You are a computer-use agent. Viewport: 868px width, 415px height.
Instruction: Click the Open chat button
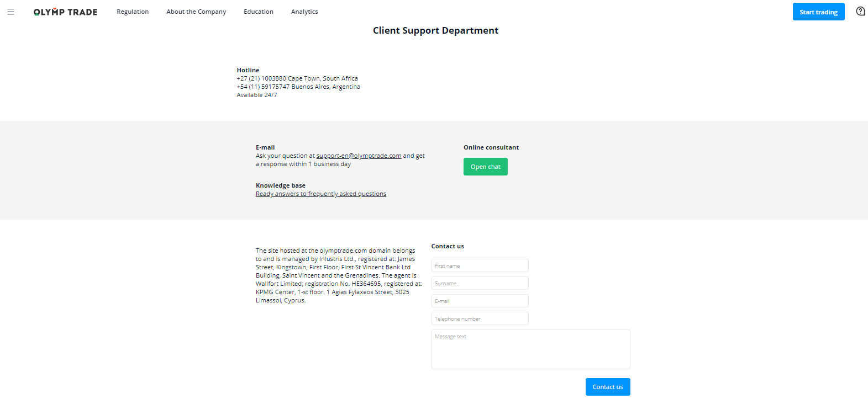(485, 167)
